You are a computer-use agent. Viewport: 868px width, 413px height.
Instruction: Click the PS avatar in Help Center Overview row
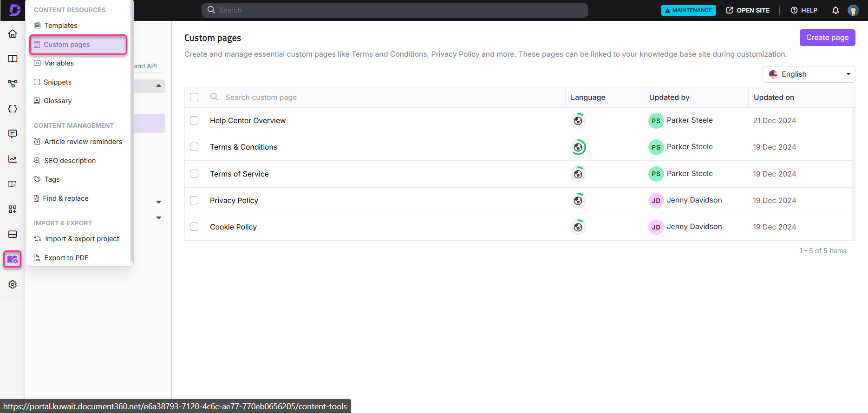(656, 121)
